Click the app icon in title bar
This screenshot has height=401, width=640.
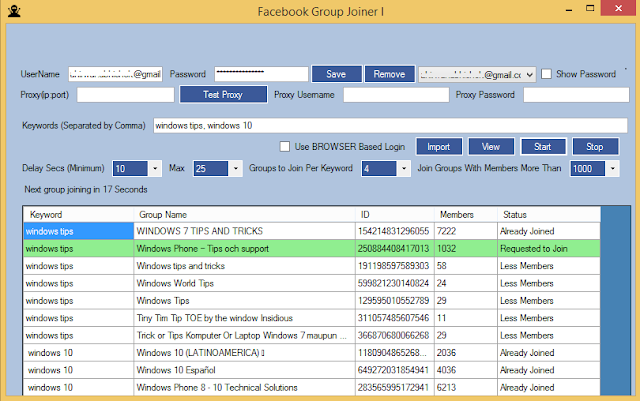tap(14, 11)
